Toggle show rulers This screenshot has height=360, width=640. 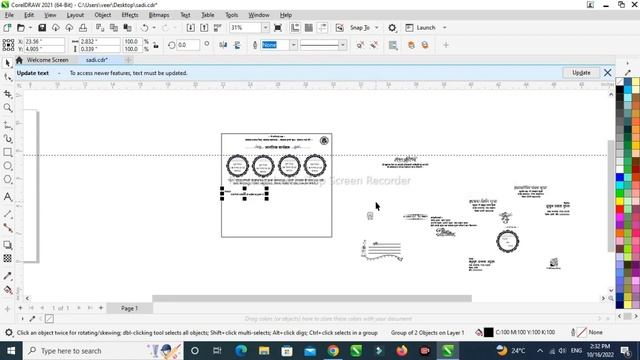pos(295,28)
